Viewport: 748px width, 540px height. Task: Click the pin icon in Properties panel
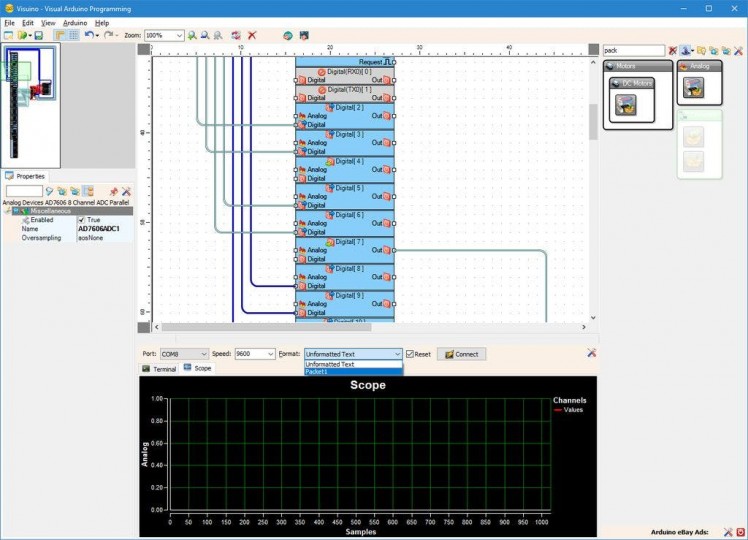point(113,191)
